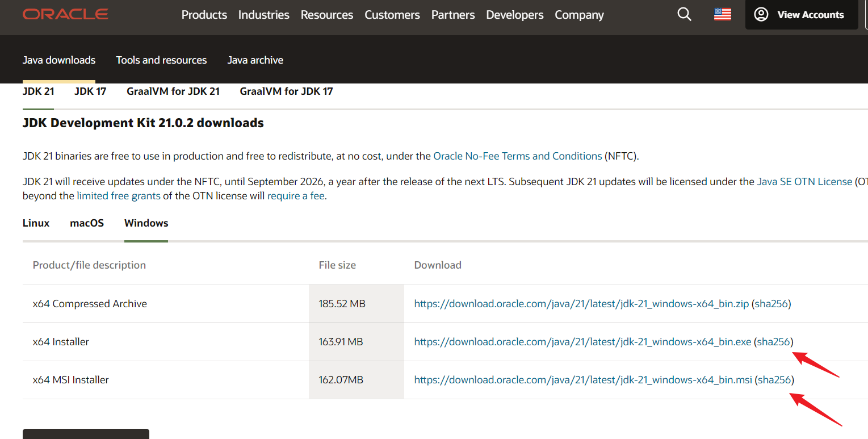Click the Download column header
868x439 pixels.
438,265
